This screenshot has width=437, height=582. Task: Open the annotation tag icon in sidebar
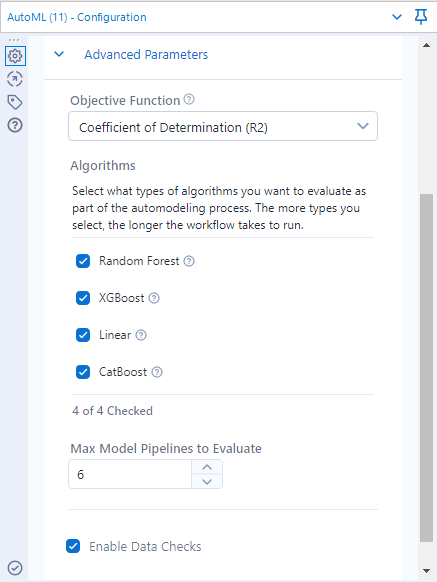point(15,102)
